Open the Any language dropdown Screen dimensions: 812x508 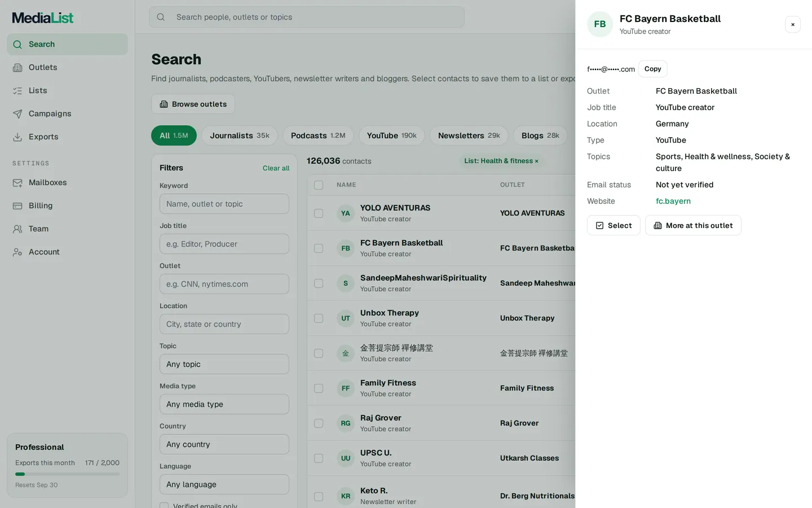pyautogui.click(x=224, y=484)
